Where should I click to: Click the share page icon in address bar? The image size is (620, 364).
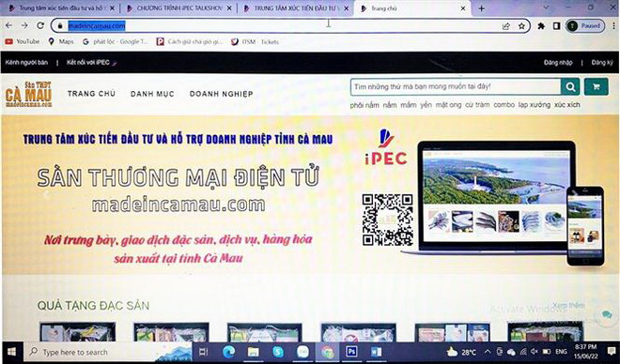point(505,26)
